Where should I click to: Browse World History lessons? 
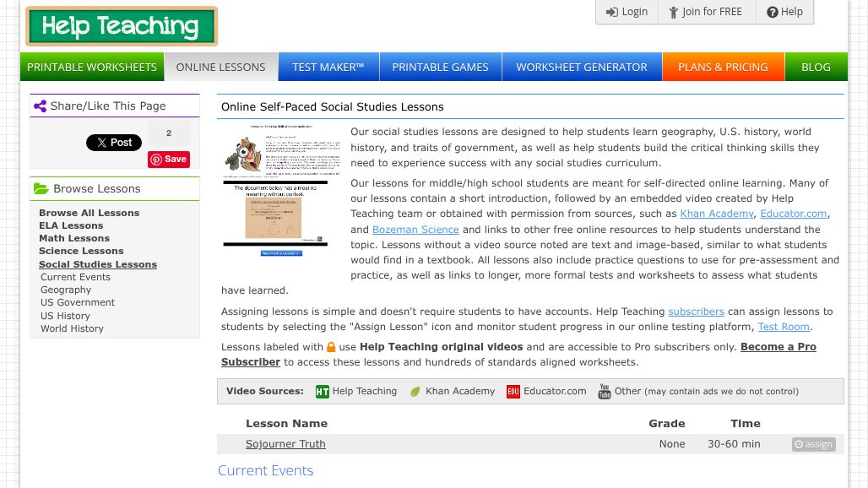72,328
